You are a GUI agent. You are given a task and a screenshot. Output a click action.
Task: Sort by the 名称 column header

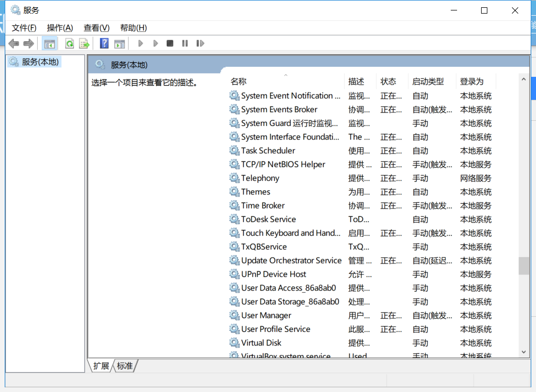point(286,82)
